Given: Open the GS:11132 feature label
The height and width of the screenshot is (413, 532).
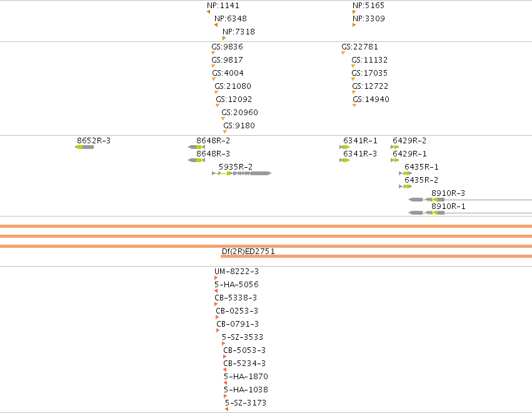Looking at the screenshot, I should click(369, 60).
